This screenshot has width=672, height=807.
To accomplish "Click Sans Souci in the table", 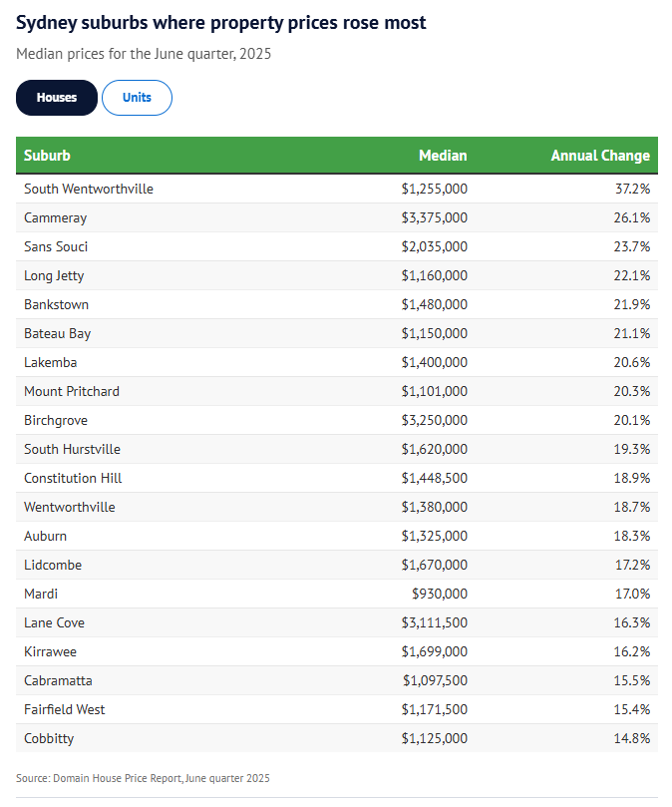I will (x=57, y=246).
